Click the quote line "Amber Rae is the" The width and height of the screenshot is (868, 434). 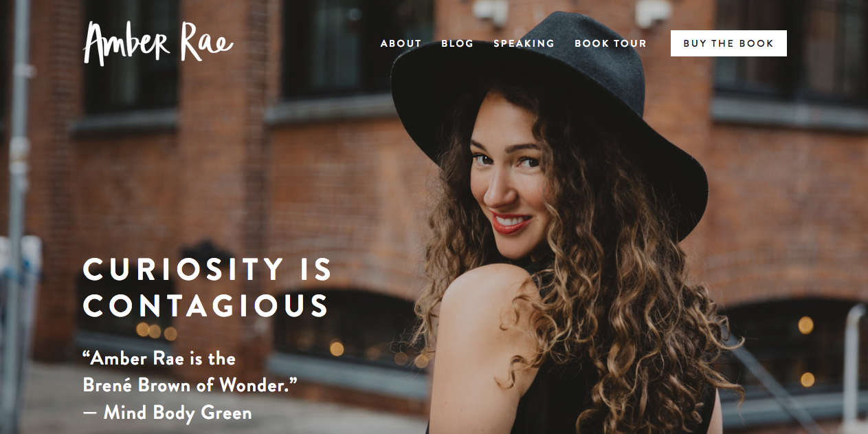(x=159, y=358)
